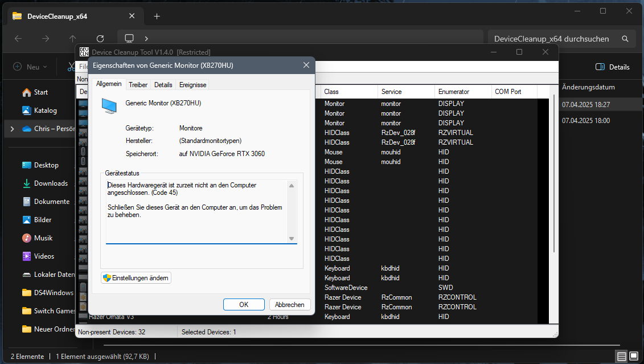Toggle the Details pane in Explorer
Screen dimensions: 644x364
click(x=612, y=67)
